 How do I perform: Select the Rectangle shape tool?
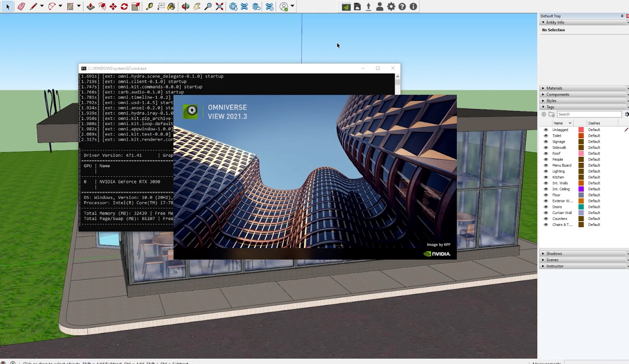coord(70,6)
